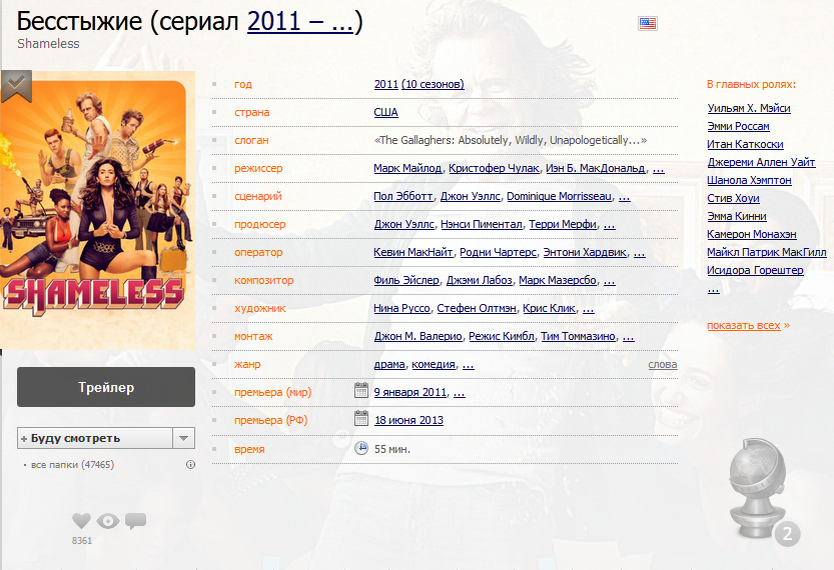Click the heart favorite icon
834x570 pixels.
[81, 521]
